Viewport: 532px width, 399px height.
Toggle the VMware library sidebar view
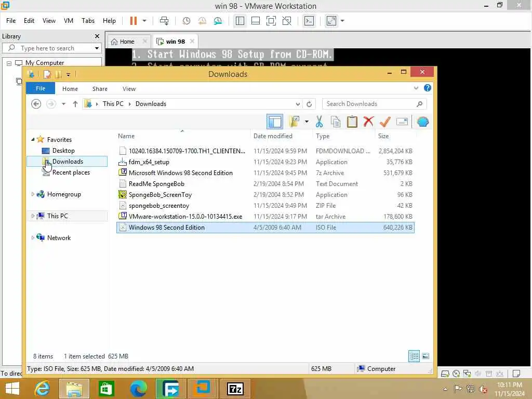[240, 21]
